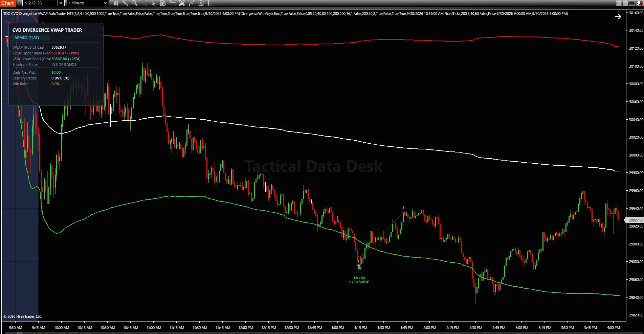Screen dimensions: 644x334
Task: Click the scroll-to-latest arrow on chart
Action: (618, 17)
